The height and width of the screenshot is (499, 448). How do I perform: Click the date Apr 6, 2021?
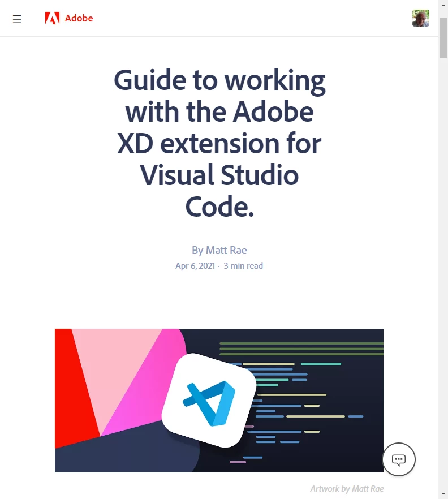coord(195,266)
